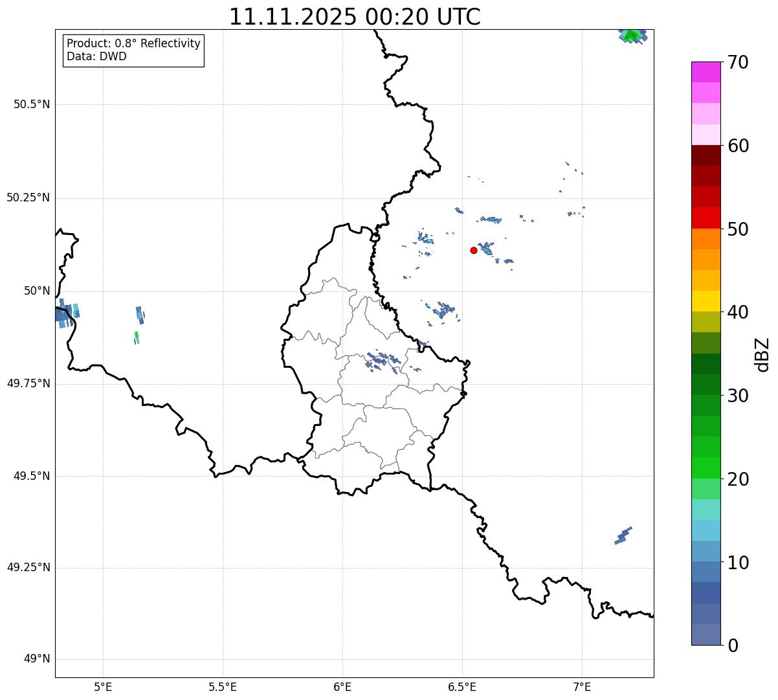Click the 50°N latitude label
Image resolution: width=778 pixels, height=700 pixels.
point(37,291)
